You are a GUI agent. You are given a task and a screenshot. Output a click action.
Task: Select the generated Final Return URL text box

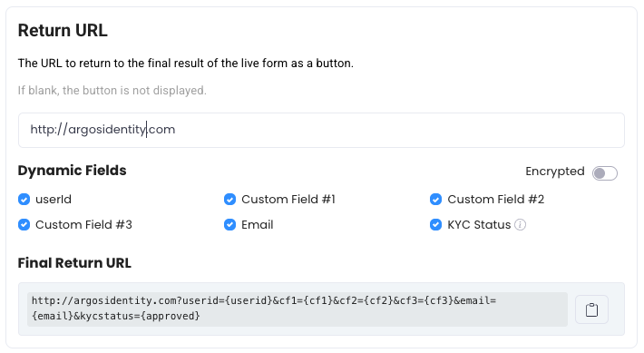[298, 309]
